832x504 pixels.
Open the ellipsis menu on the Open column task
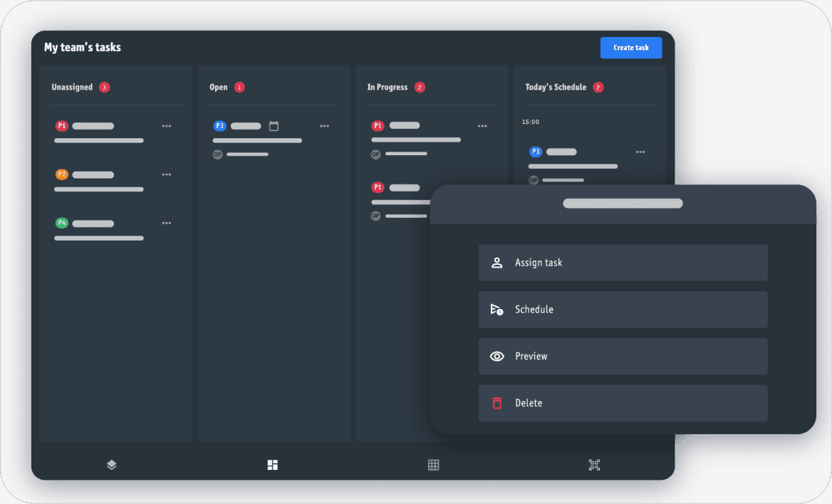(324, 126)
